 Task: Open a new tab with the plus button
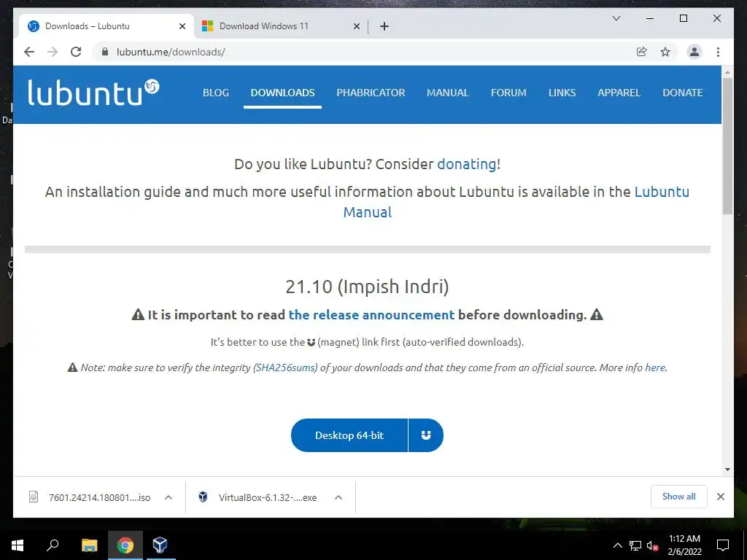[384, 26]
